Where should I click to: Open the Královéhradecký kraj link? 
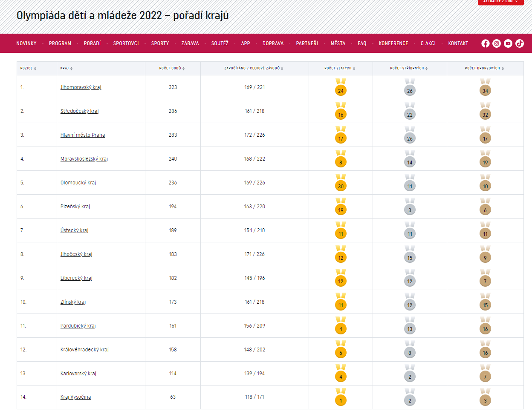pyautogui.click(x=84, y=350)
